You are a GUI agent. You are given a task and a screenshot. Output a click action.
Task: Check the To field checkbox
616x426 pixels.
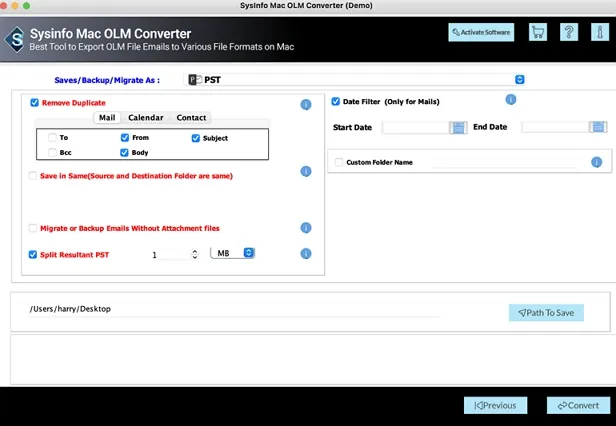coord(52,138)
